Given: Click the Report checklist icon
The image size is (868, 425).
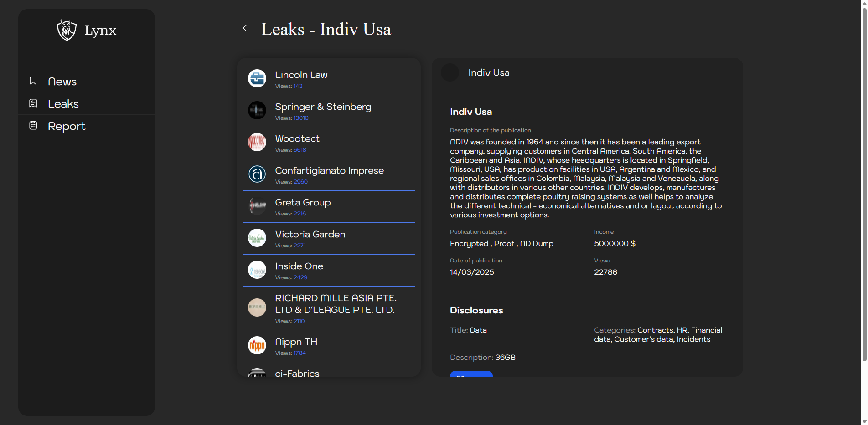Looking at the screenshot, I should click(x=33, y=125).
